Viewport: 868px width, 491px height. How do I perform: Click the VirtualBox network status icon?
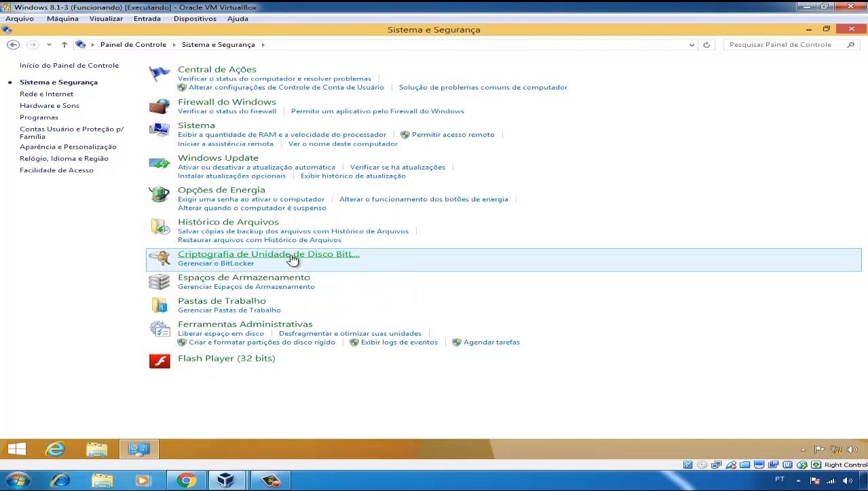(716, 465)
